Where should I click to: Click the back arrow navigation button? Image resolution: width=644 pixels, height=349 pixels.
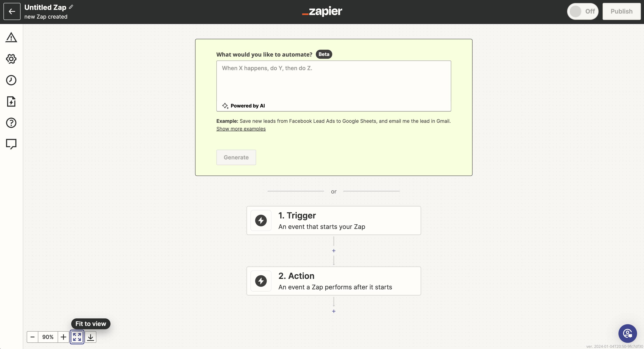[11, 11]
